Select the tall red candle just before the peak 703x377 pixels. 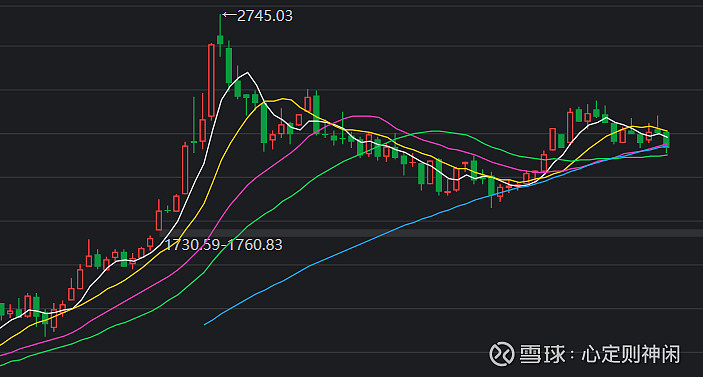tap(211, 81)
